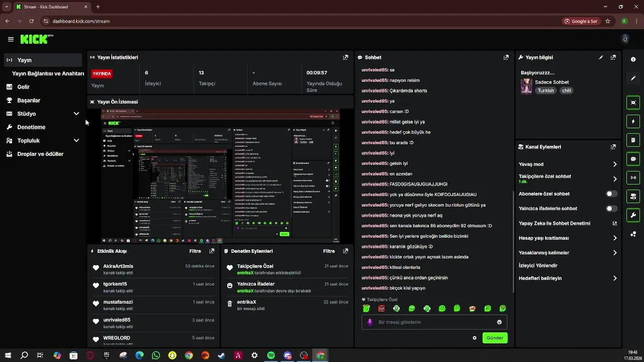This screenshot has height=362, width=644.
Task: Click İzleyici Yönlendir action
Action: [x=538, y=265]
